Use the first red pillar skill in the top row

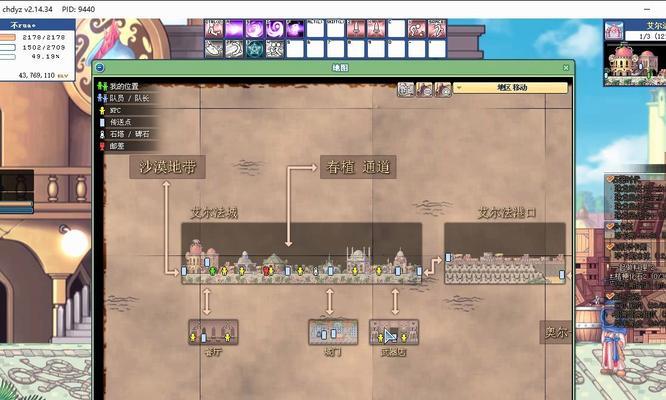point(356,29)
